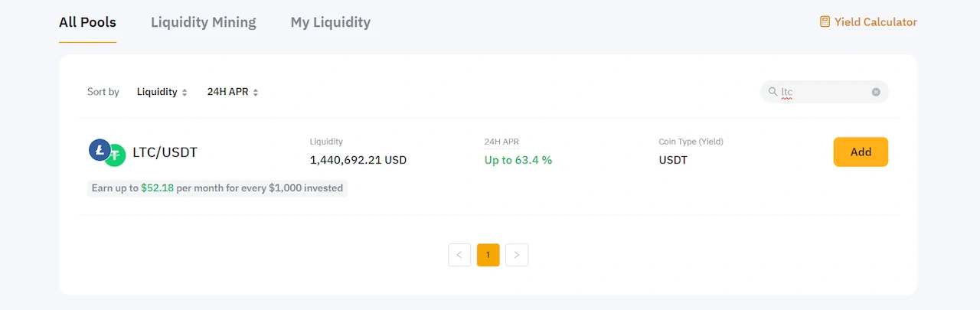
Task: Click into the search input containing ltc
Action: [823, 92]
